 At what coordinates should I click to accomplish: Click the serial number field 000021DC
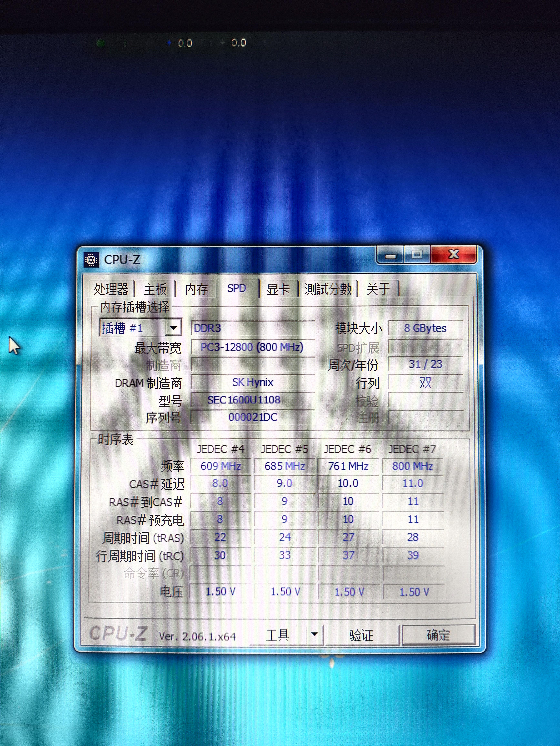point(253,418)
